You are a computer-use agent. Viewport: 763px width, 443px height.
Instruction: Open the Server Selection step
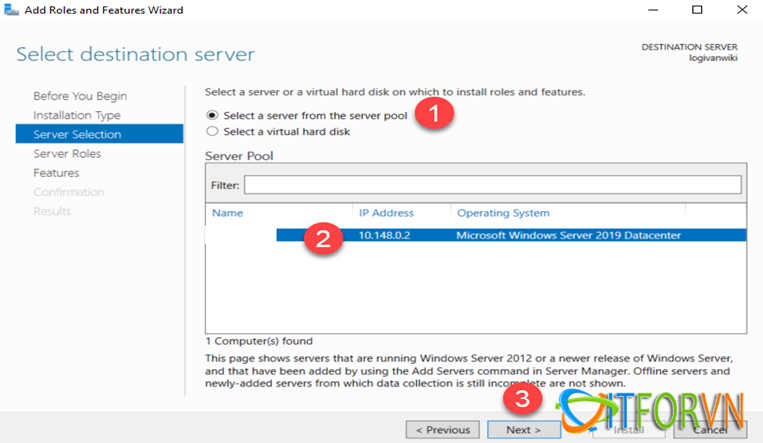pos(77,134)
